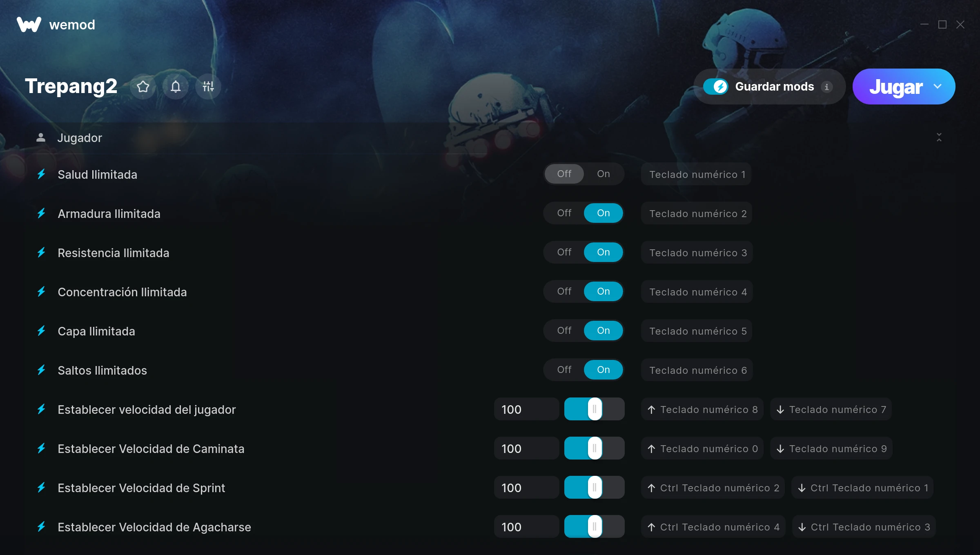This screenshot has height=555, width=980.
Task: Click the Jugar button
Action: tap(896, 87)
